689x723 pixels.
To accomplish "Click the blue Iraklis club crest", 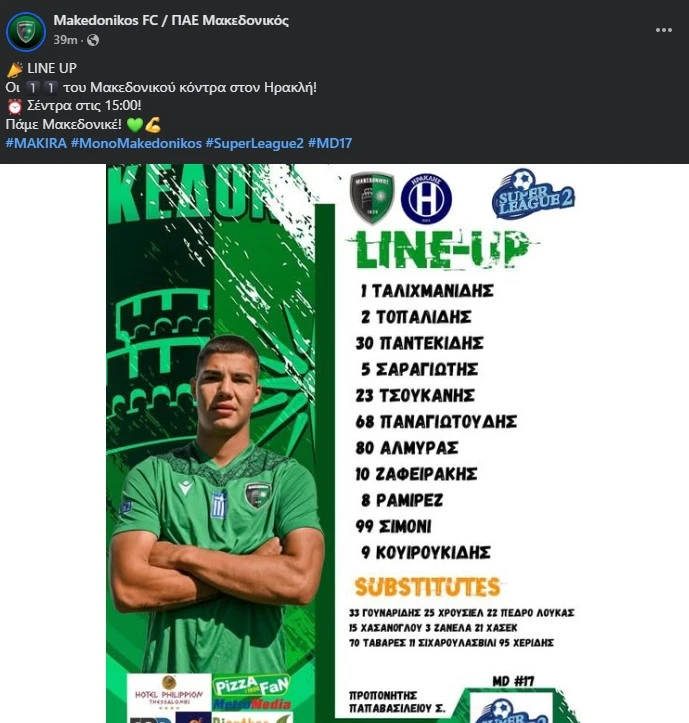I will pyautogui.click(x=426, y=198).
